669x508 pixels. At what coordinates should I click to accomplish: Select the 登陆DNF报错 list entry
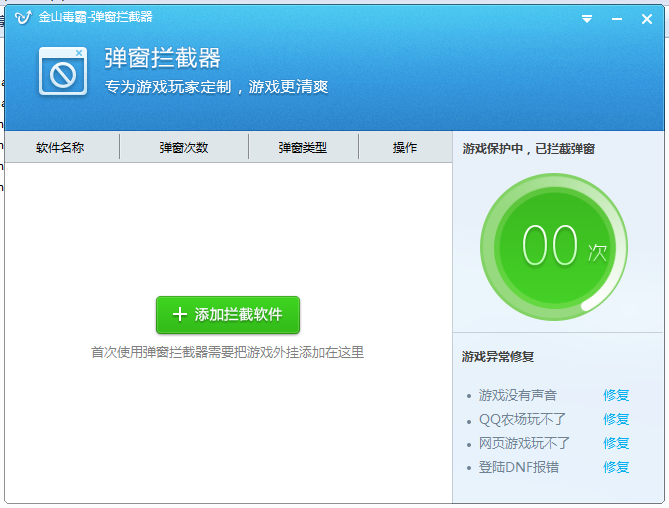(519, 467)
